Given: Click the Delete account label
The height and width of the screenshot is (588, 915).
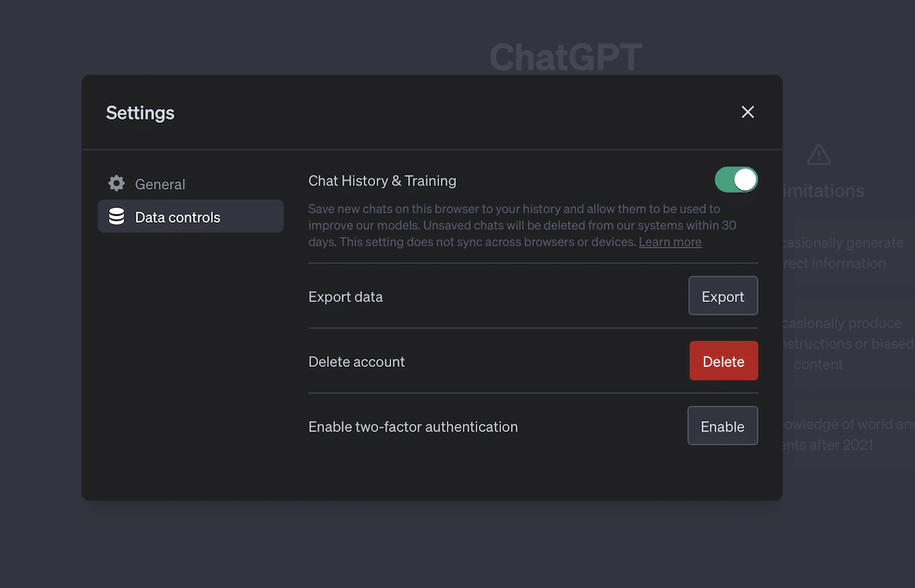Looking at the screenshot, I should coord(356,361).
